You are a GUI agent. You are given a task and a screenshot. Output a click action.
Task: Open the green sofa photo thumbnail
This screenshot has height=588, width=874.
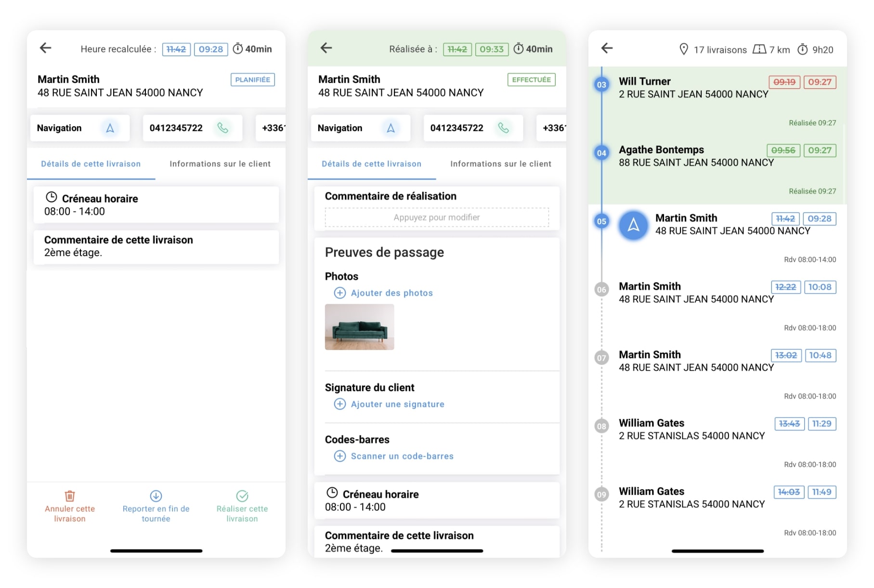click(359, 328)
